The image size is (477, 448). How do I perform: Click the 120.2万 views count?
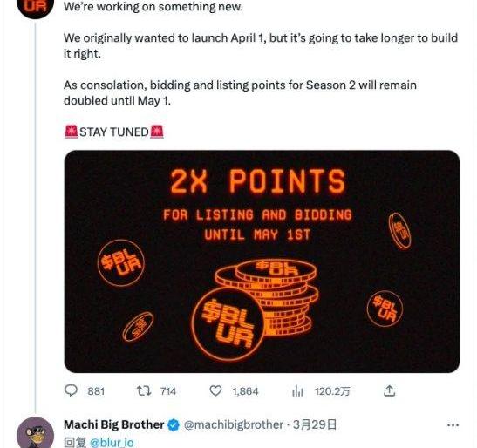332,391
